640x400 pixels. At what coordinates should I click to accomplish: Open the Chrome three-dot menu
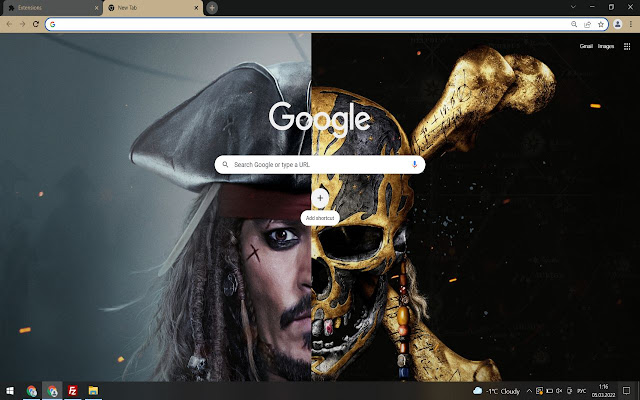(x=631, y=24)
